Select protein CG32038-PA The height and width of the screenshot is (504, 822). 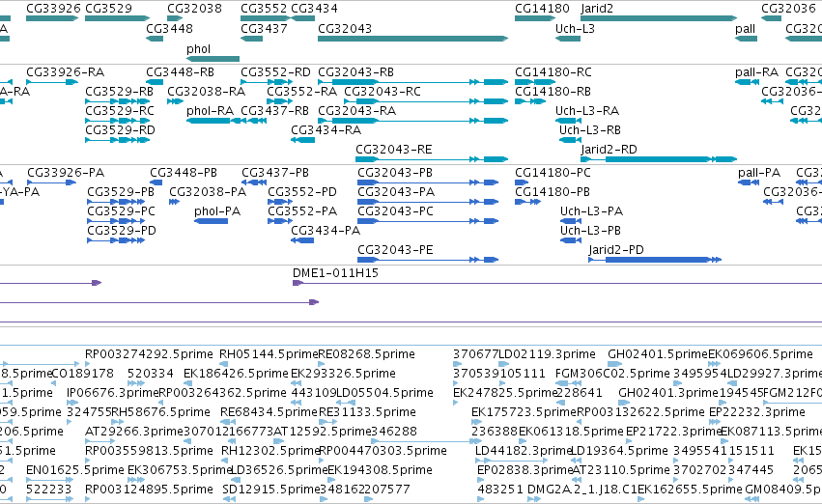tap(208, 192)
